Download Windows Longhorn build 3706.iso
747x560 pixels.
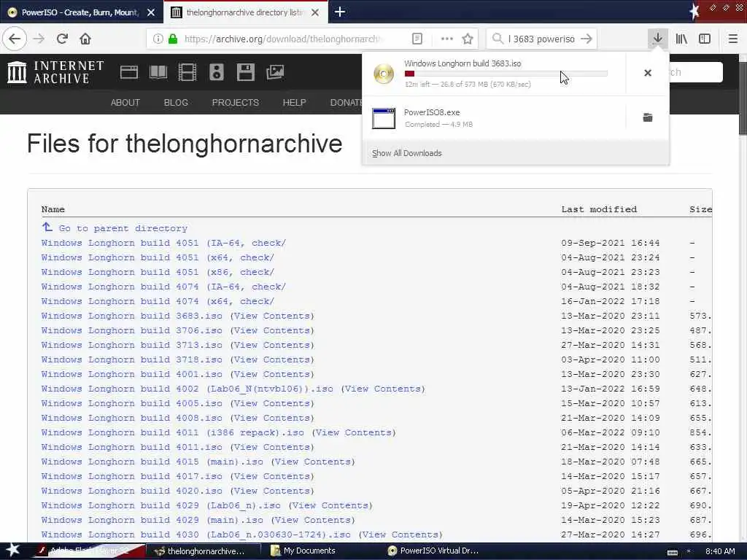point(131,330)
